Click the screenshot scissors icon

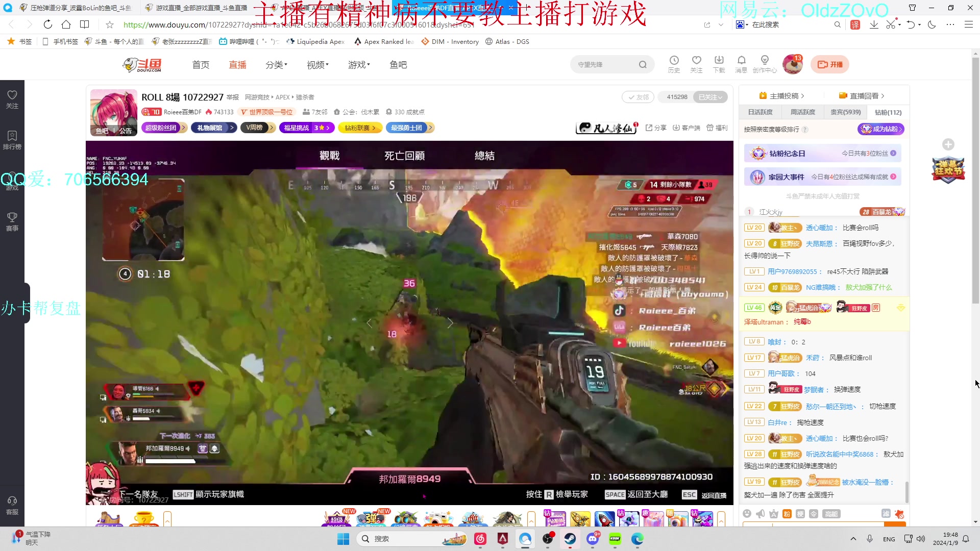(891, 24)
